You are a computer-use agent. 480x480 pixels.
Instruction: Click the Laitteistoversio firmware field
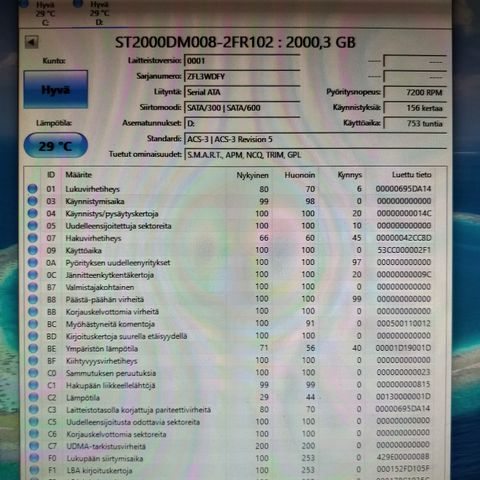pos(242,61)
